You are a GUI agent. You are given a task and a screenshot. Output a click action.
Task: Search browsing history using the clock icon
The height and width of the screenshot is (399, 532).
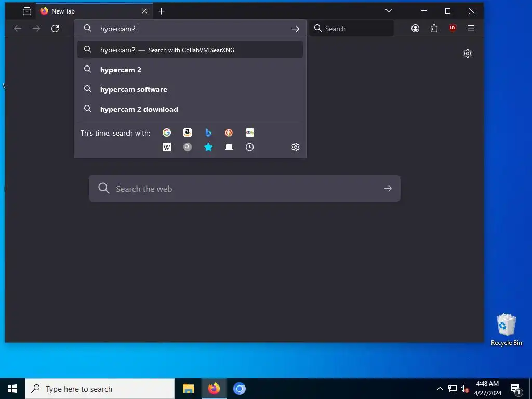tap(250, 147)
